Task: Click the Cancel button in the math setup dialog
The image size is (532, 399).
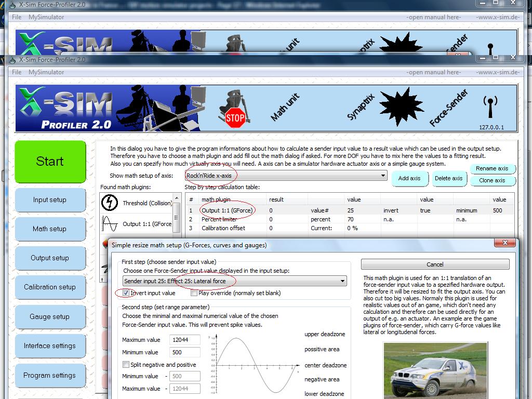Action: click(435, 264)
